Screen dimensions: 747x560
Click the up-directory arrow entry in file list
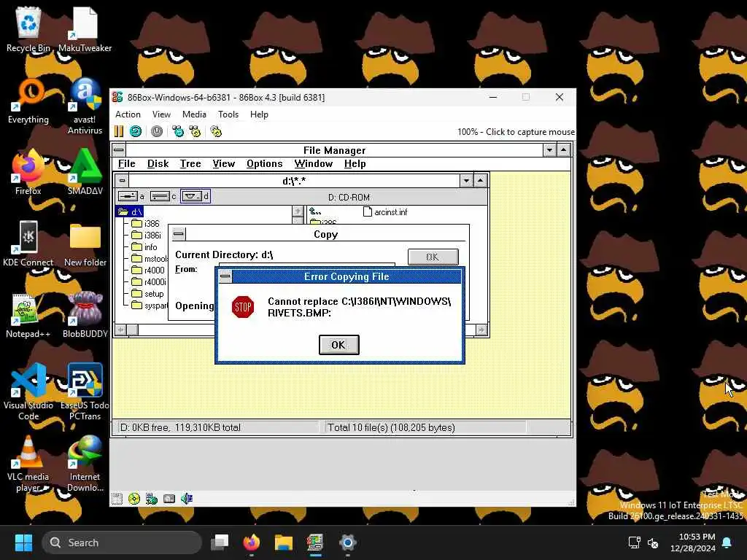315,211
